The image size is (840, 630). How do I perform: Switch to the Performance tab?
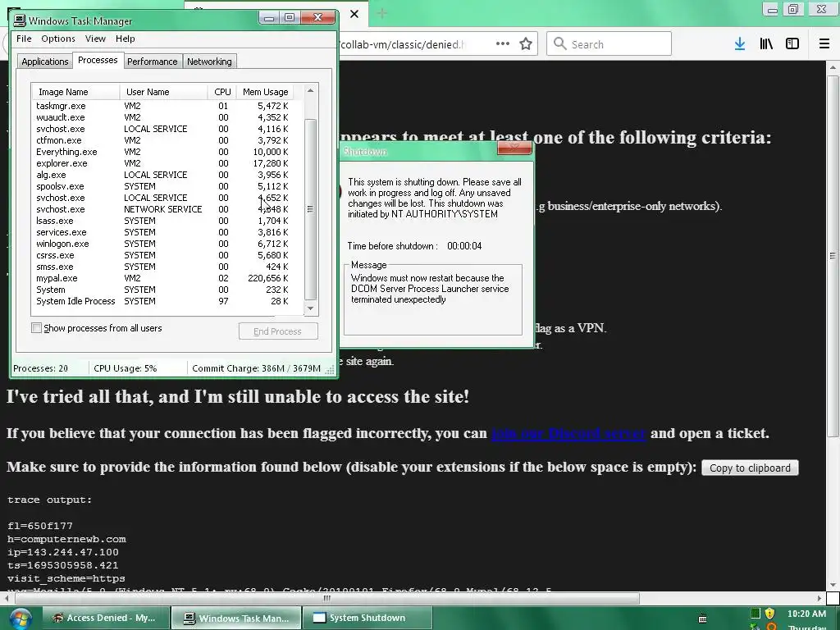tap(152, 61)
